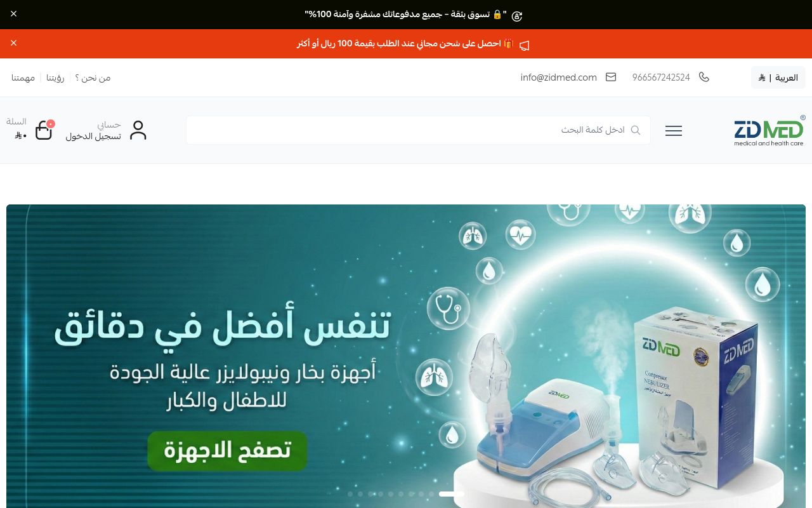Click the user account icon

(138, 130)
